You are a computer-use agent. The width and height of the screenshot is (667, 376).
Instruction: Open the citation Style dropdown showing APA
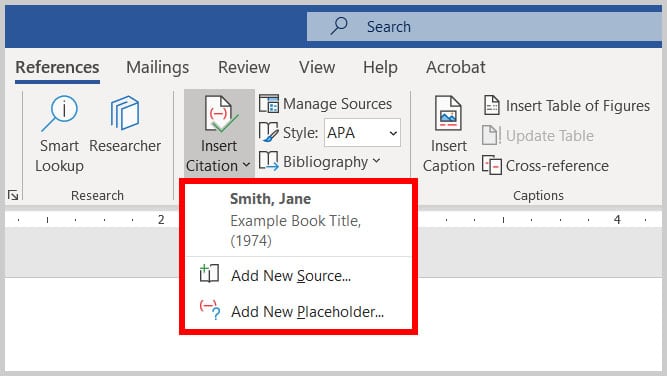point(362,133)
